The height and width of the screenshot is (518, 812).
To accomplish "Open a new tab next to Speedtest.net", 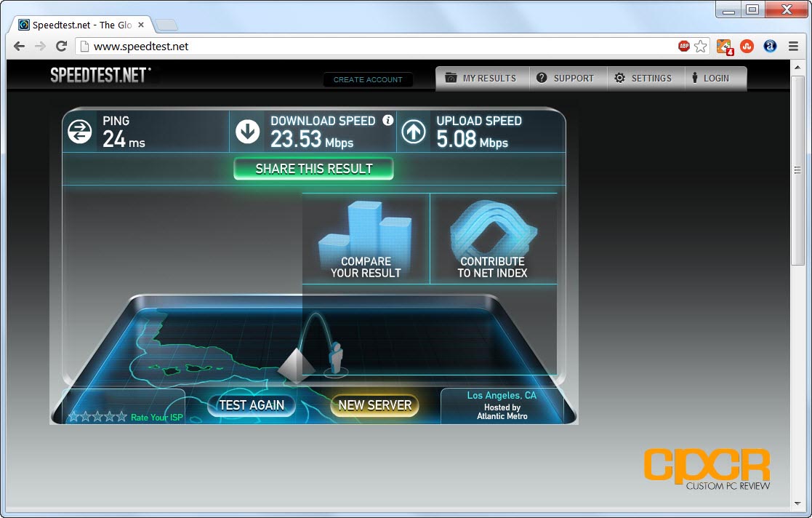I will tap(166, 24).
